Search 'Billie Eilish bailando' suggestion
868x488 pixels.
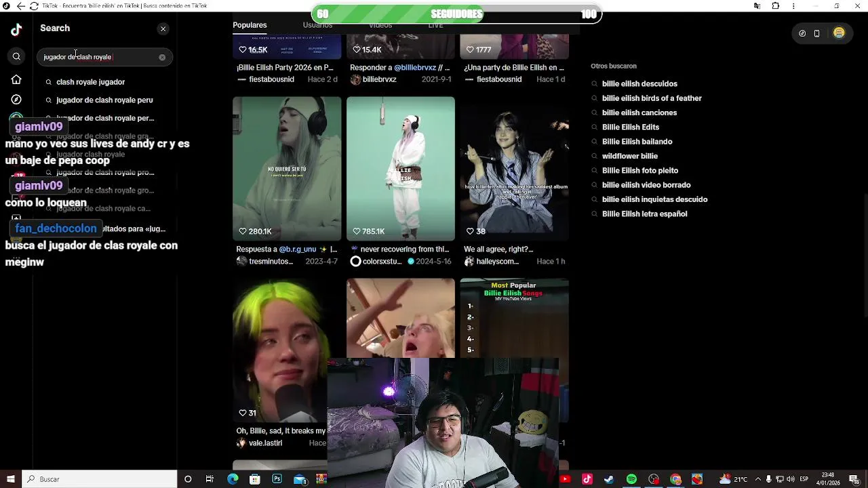point(637,142)
